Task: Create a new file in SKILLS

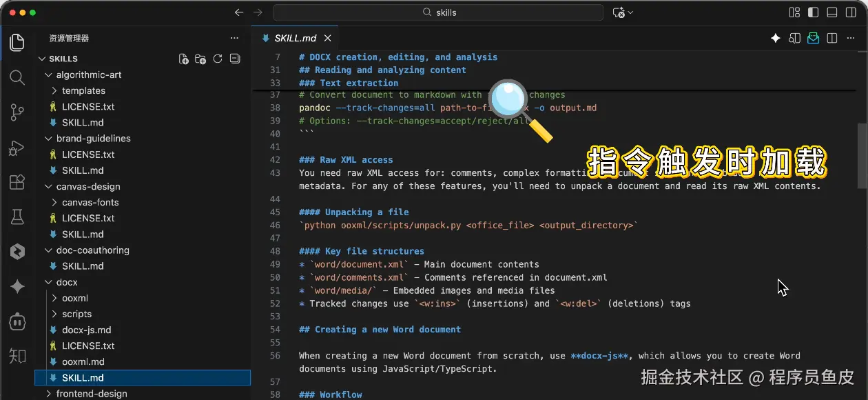Action: tap(183, 59)
